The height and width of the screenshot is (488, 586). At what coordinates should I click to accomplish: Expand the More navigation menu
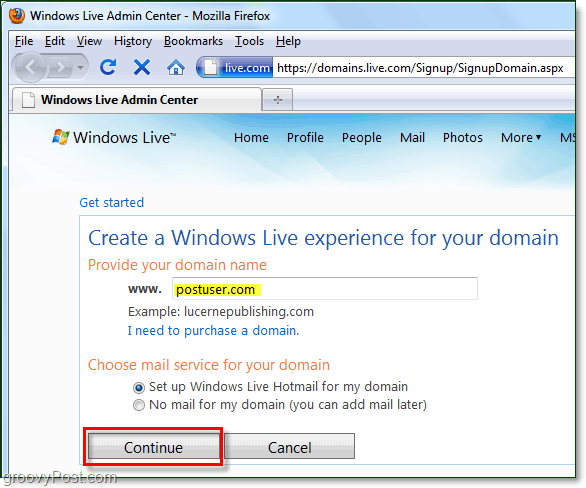pyautogui.click(x=521, y=138)
